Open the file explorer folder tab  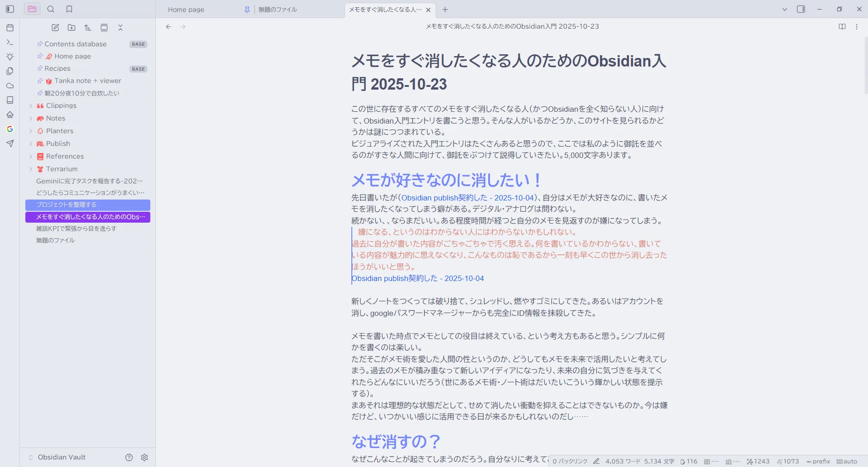click(32, 9)
